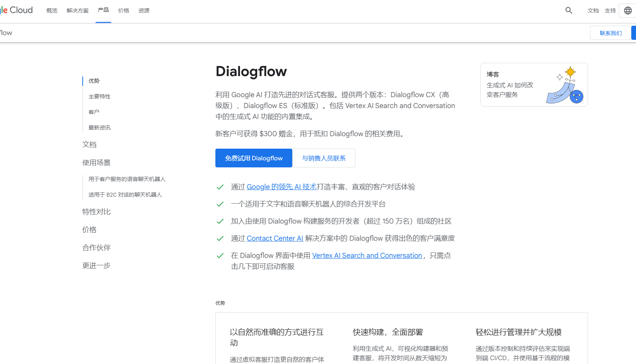636x364 pixels.
Task: Open the language globe selector
Action: [x=627, y=11]
